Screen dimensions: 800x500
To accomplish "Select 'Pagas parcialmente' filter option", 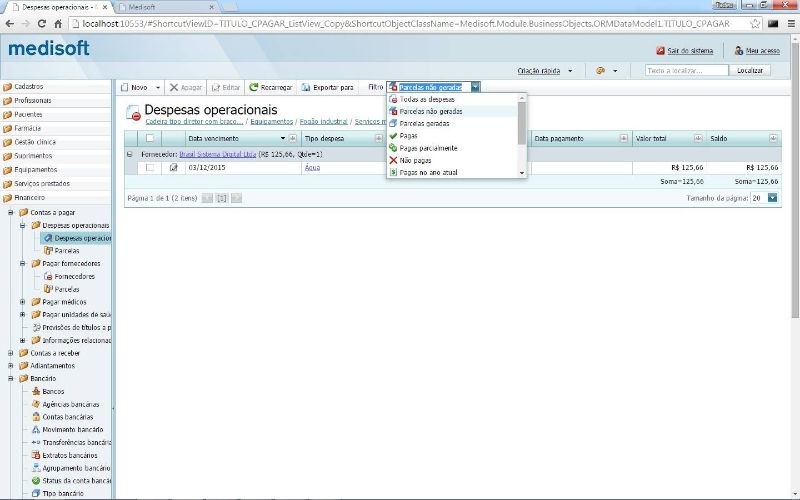I will (428, 148).
